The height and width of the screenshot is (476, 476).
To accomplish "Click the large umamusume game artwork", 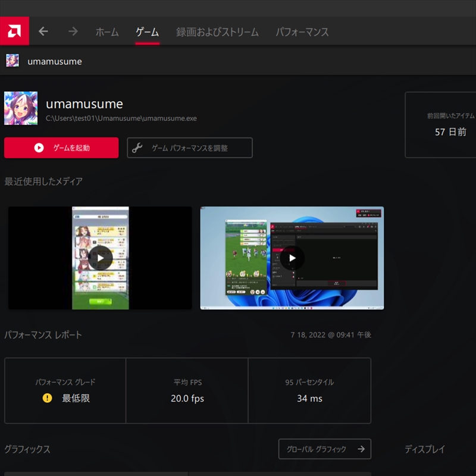I will point(21,108).
